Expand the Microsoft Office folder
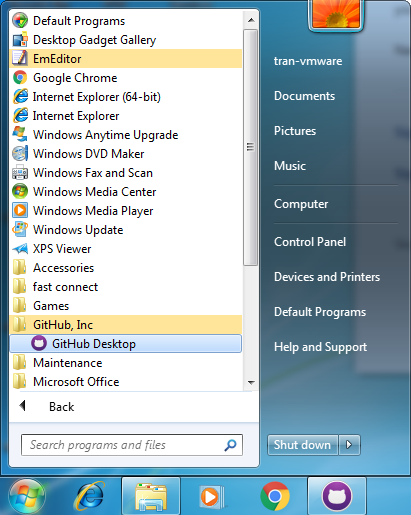This screenshot has width=411, height=515. (126, 382)
